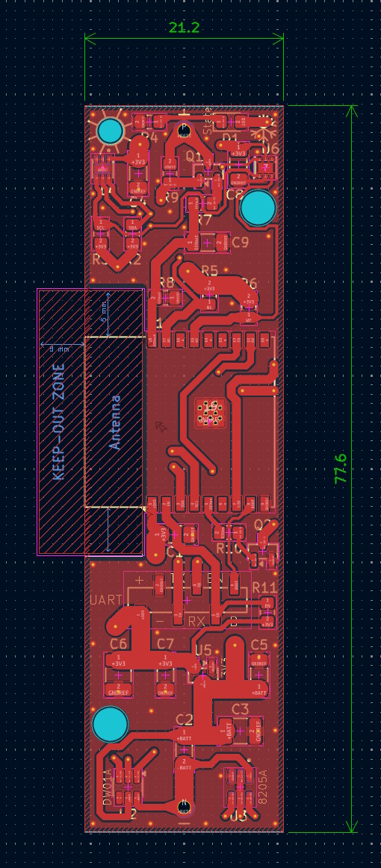Click the C2 -BATT pad
This screenshot has height=868, width=381.
click(185, 765)
